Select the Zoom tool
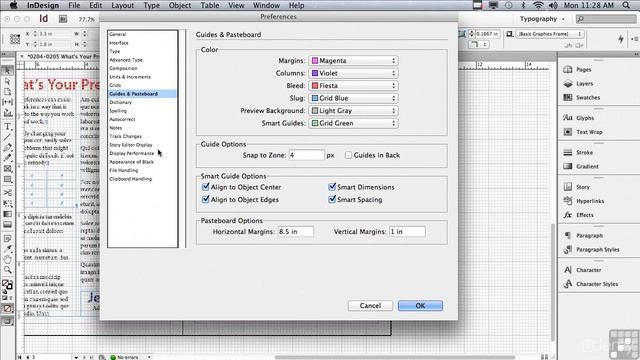Image resolution: width=640 pixels, height=360 pixels. [7, 270]
